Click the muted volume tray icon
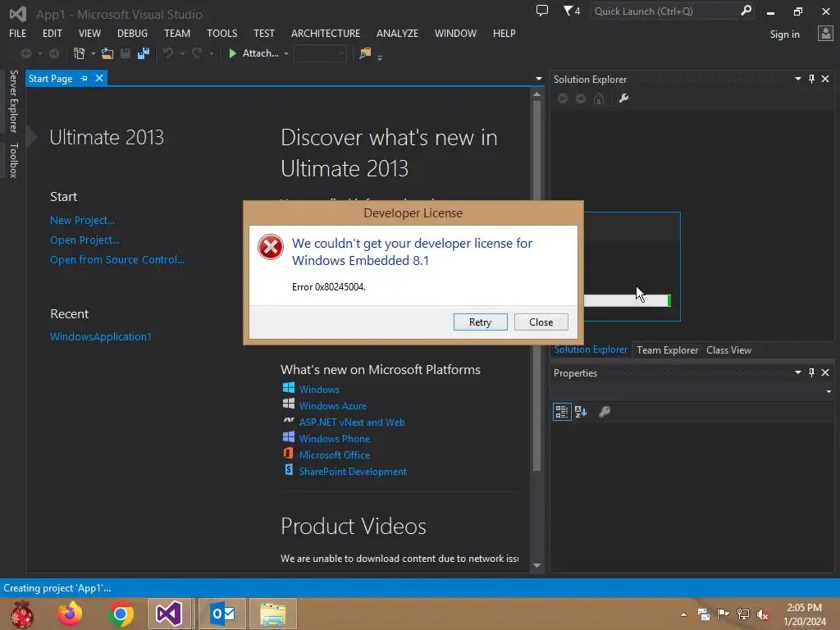 (x=763, y=614)
